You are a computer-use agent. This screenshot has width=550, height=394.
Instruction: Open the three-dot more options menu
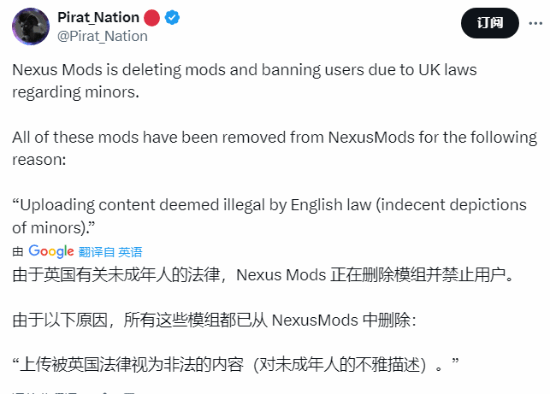535,23
